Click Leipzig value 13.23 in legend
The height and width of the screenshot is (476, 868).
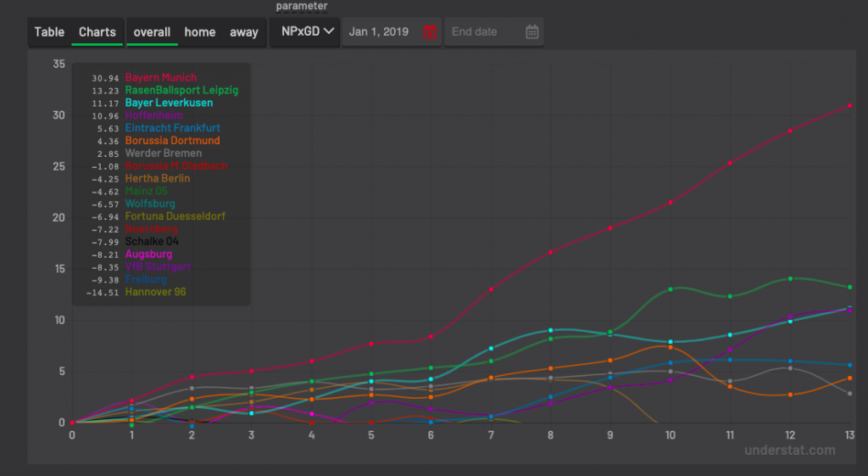[x=105, y=91]
